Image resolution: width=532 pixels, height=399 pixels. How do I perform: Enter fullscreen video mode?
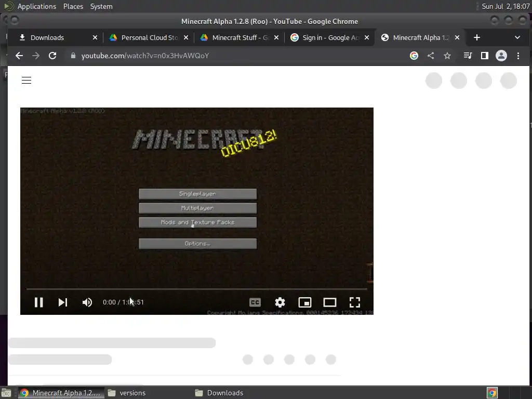point(355,302)
